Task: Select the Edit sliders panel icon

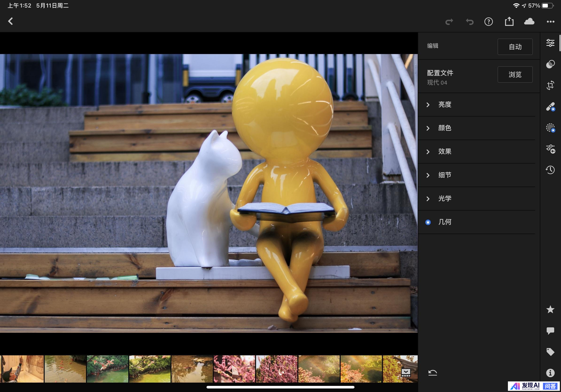Action: click(550, 43)
